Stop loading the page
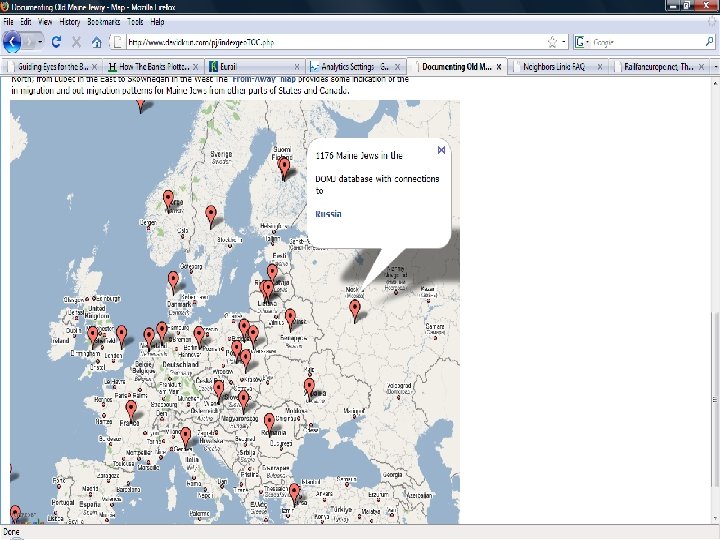The width and height of the screenshot is (720, 540). pyautogui.click(x=76, y=42)
